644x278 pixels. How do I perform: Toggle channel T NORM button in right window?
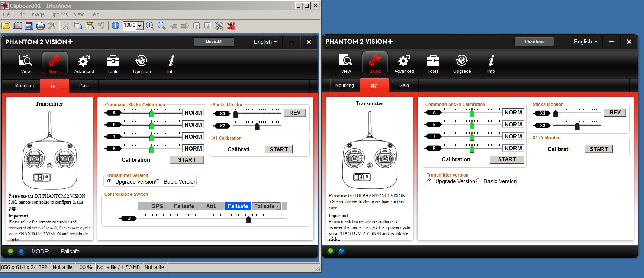pyautogui.click(x=513, y=136)
